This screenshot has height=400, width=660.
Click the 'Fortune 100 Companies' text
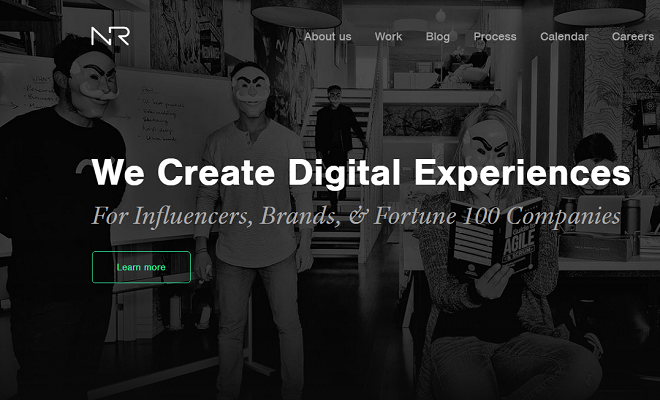click(x=497, y=216)
